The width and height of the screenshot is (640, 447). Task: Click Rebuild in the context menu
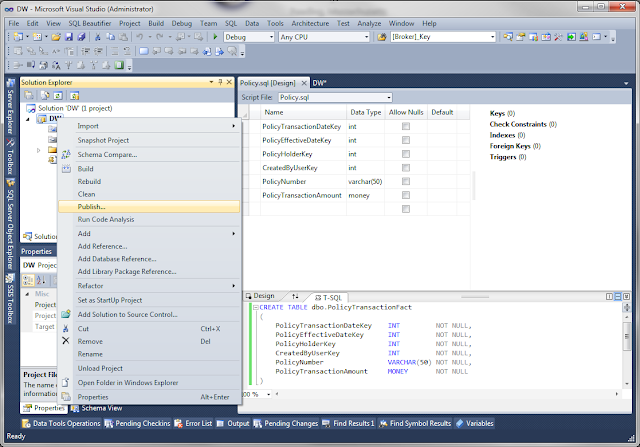pos(149,182)
